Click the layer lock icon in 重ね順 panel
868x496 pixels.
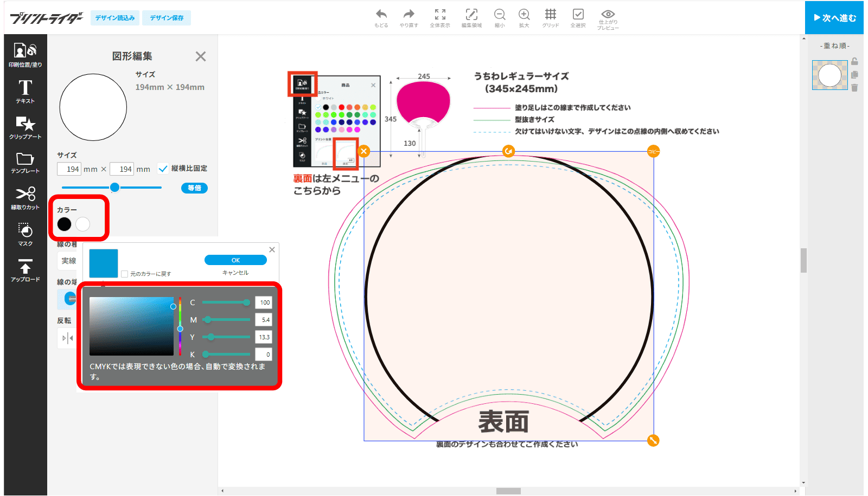coord(854,62)
